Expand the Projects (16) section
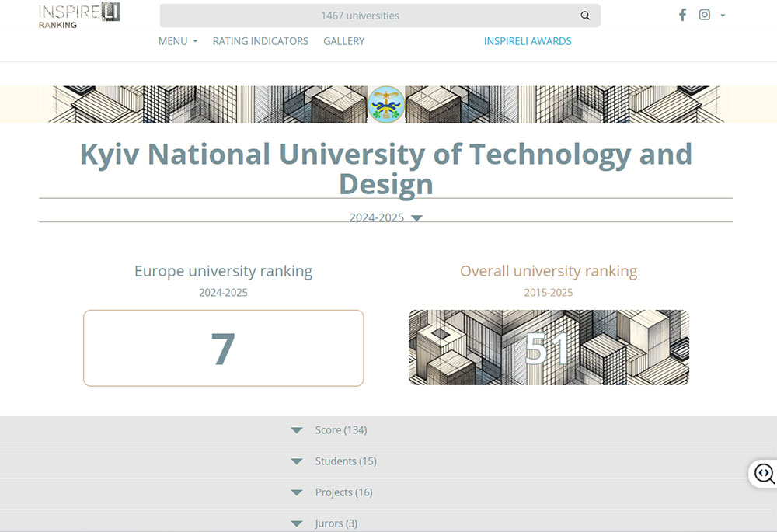This screenshot has height=532, width=777. pyautogui.click(x=343, y=492)
